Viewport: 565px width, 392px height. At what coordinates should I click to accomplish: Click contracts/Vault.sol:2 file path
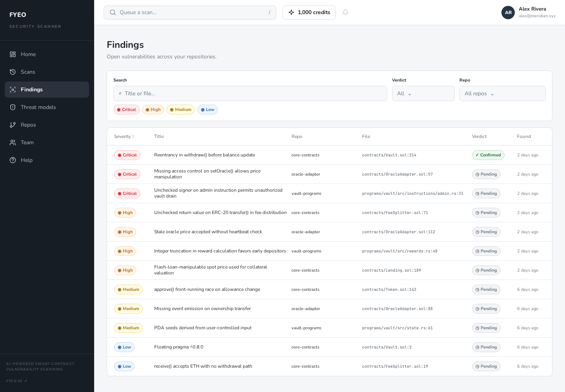pos(387,347)
